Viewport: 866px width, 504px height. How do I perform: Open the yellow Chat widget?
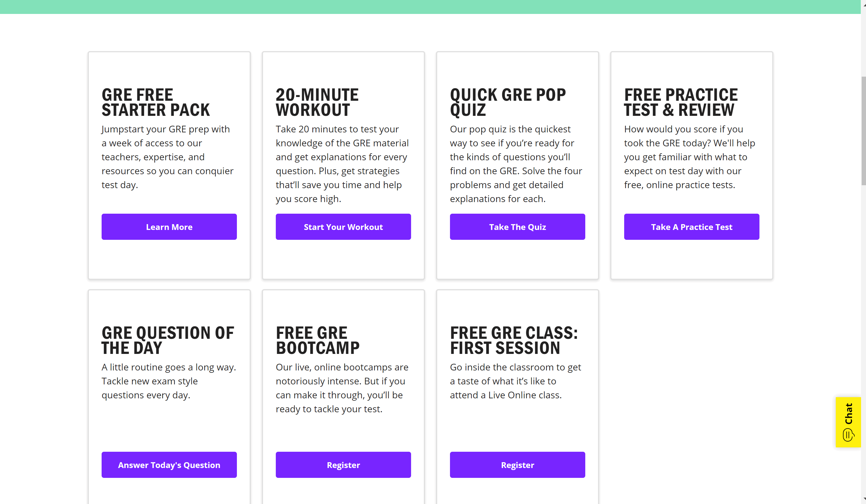pyautogui.click(x=848, y=422)
